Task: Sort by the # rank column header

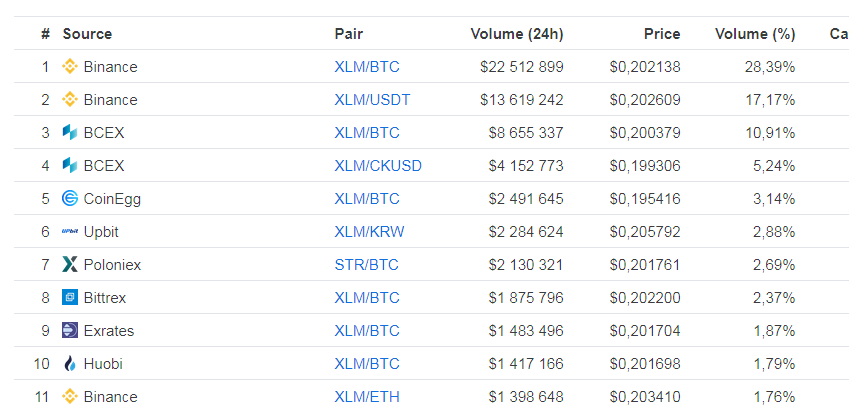Action: [x=45, y=34]
